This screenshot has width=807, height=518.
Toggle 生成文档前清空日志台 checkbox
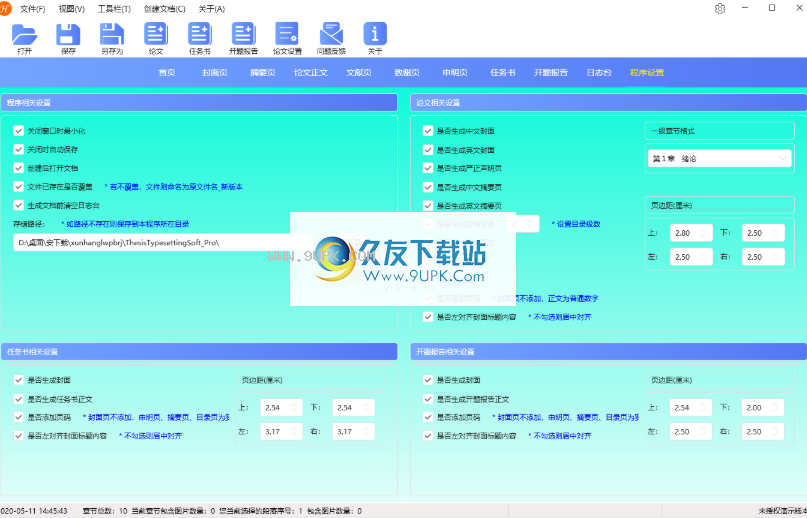(x=19, y=205)
